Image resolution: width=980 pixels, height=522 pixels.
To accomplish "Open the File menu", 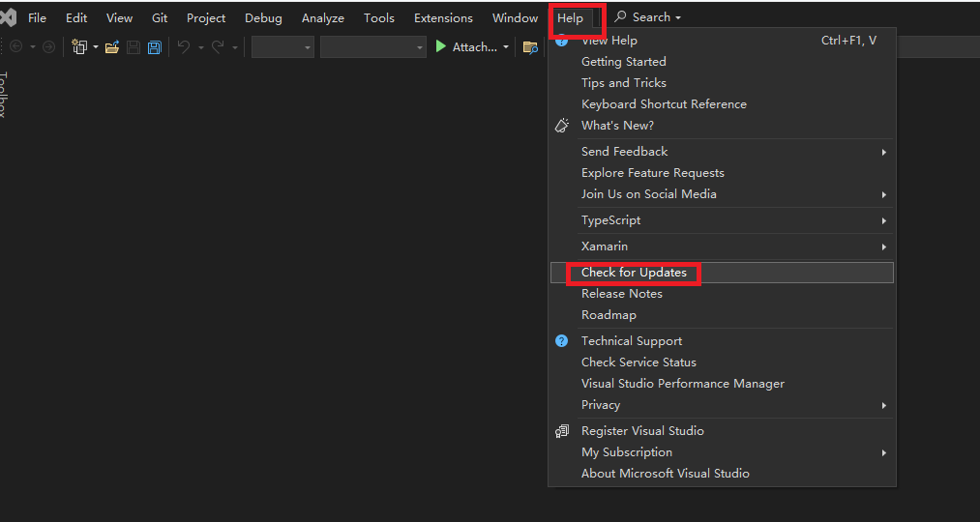I will [x=37, y=18].
